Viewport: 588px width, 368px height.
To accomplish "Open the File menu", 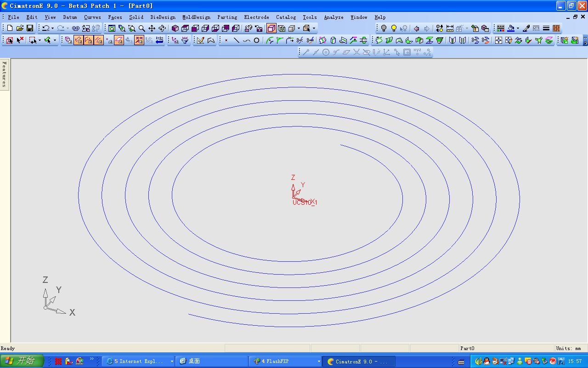I will click(x=14, y=17).
